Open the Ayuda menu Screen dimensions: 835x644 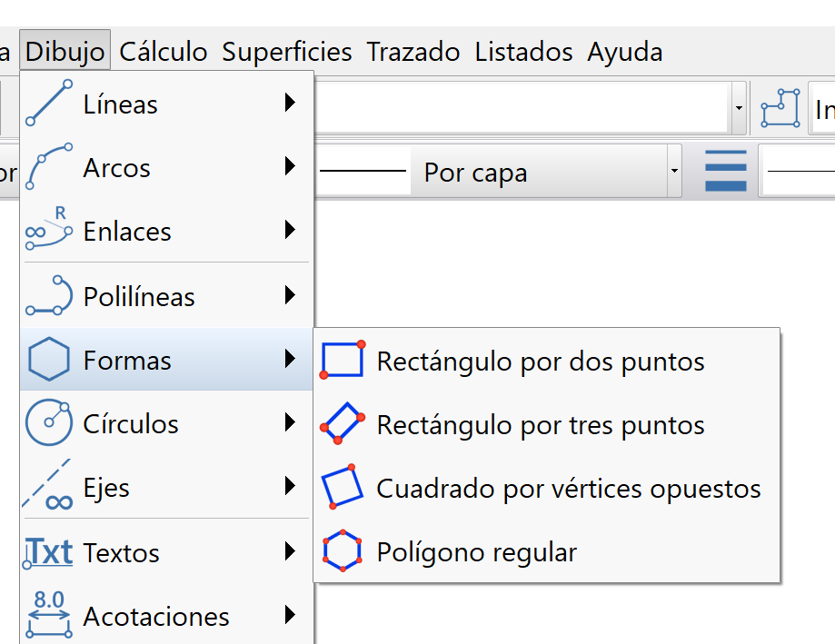[x=624, y=52]
